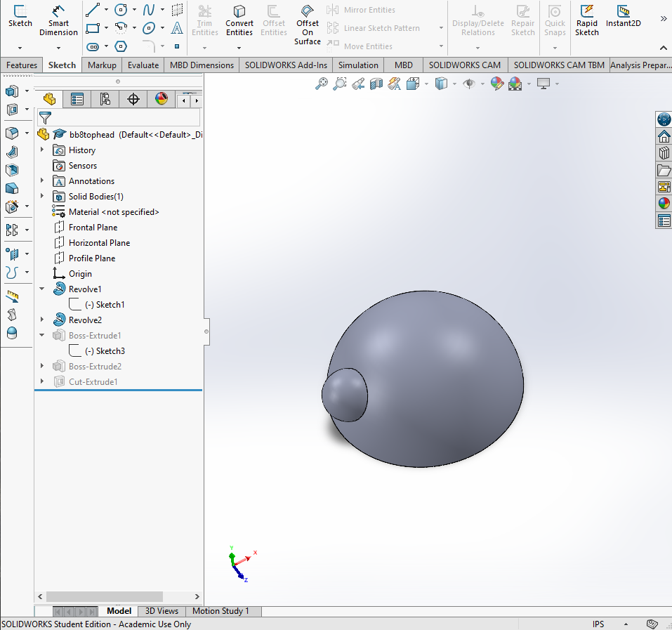Open the Custom Properties task pane tab
Screen dimensions: 672x630
point(664,221)
